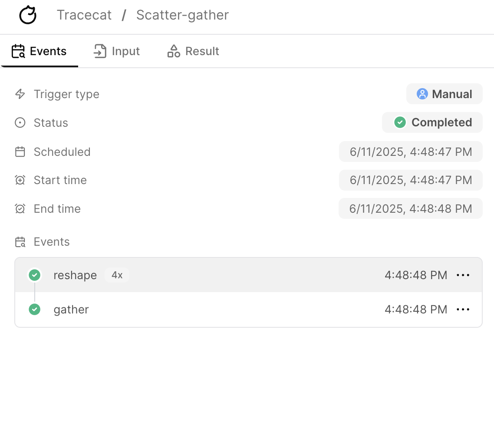Select the reshape event row

coord(248,275)
